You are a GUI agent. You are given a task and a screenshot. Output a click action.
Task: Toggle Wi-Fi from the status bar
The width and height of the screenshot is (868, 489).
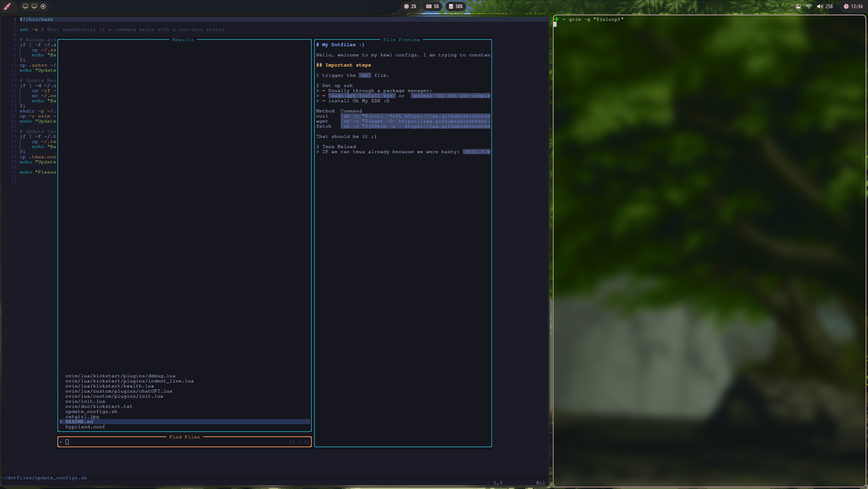(809, 6)
